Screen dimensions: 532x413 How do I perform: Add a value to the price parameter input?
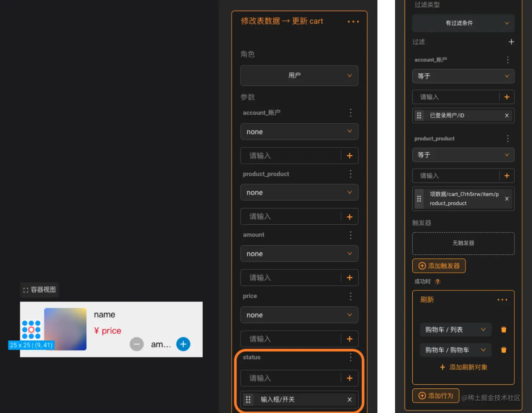tap(350, 339)
